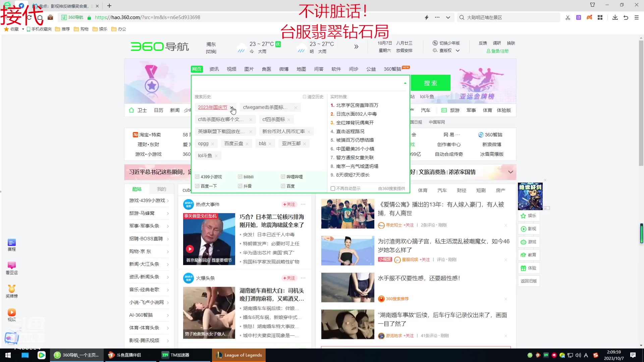
Task: Click the floating chat mascot icon bottom-left
Action: (x=12, y=339)
